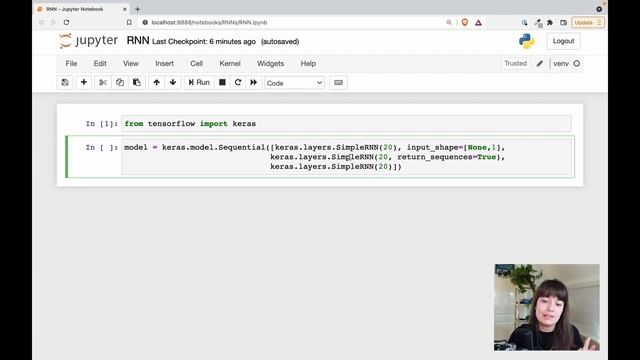Paste cells below icon
640x360 pixels.
coord(137,82)
